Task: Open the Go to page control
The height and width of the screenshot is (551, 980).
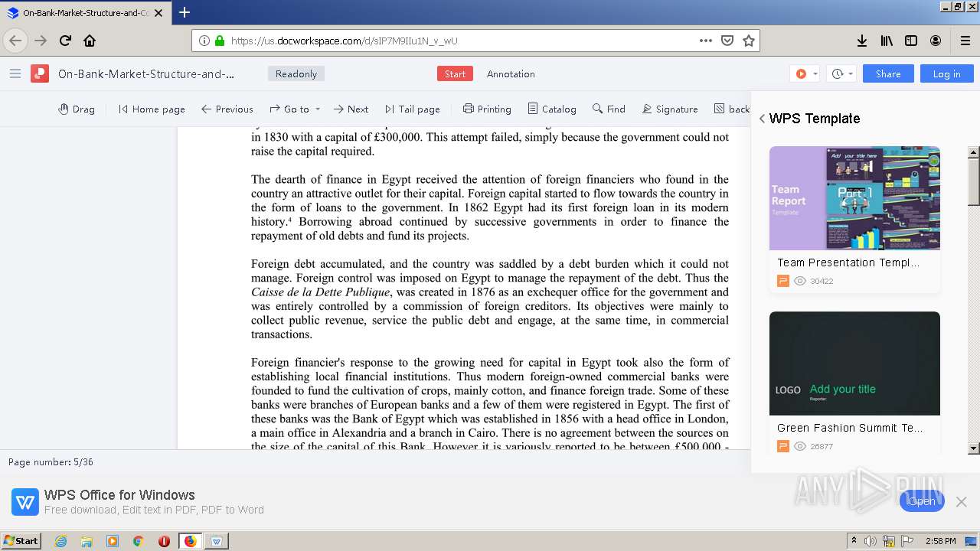Action: click(x=289, y=109)
